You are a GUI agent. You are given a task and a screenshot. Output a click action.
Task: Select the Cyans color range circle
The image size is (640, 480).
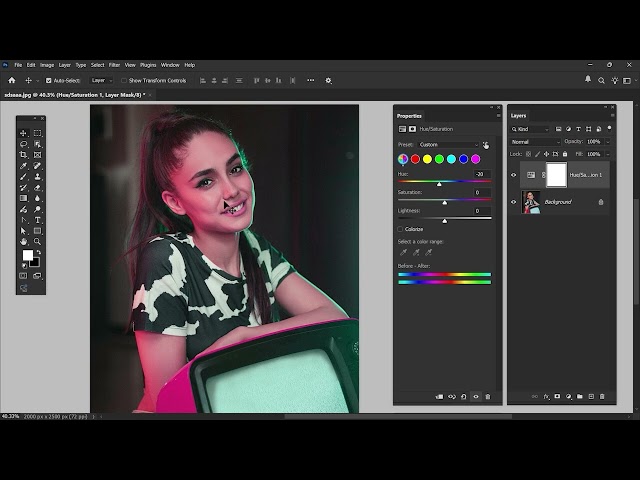tap(451, 159)
